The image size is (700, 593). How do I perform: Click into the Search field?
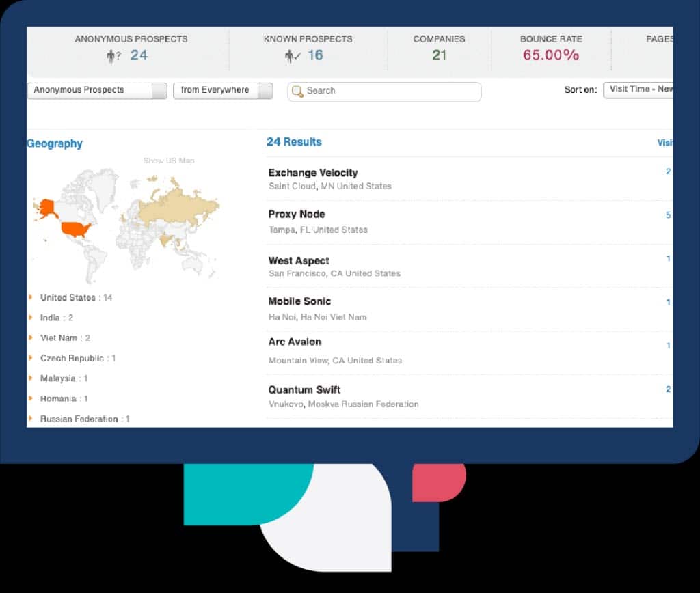[384, 92]
